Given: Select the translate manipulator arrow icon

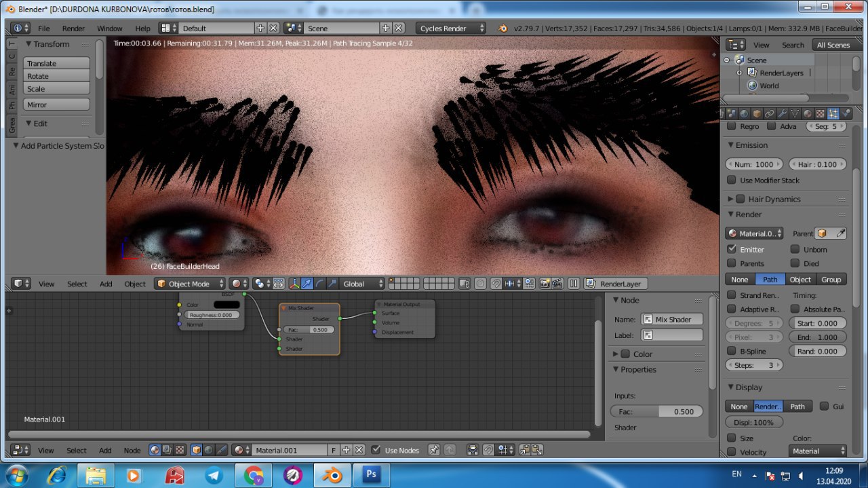Looking at the screenshot, I should click(307, 284).
